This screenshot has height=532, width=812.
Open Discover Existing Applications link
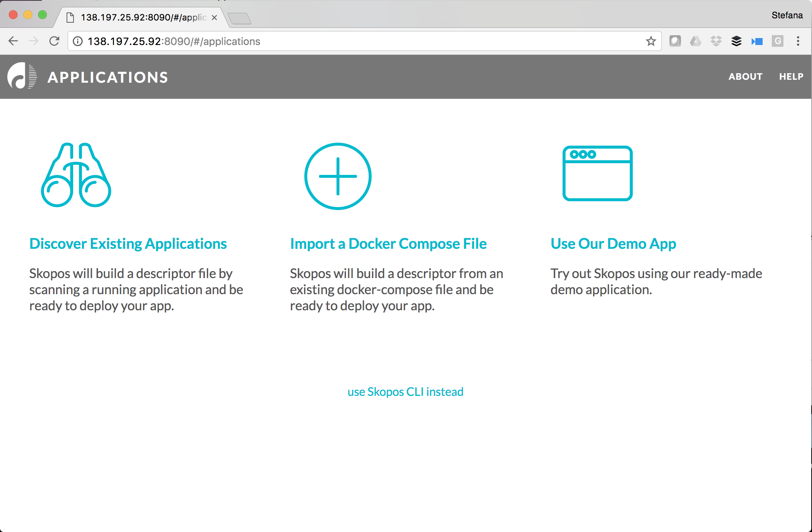[128, 244]
